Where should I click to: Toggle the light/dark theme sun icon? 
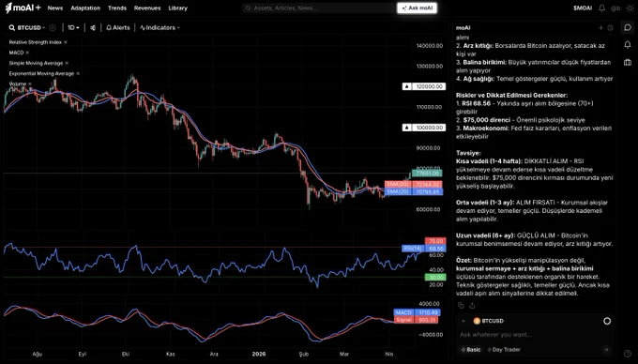click(630, 8)
